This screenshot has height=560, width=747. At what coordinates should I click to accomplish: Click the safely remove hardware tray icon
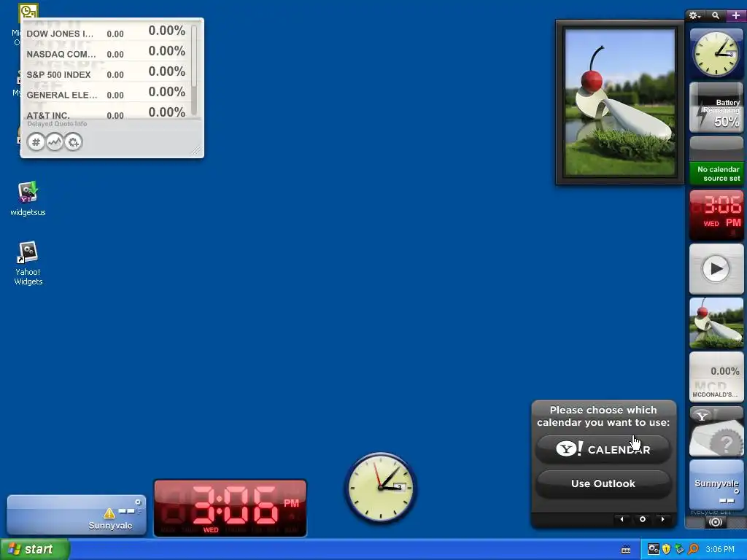[680, 549]
